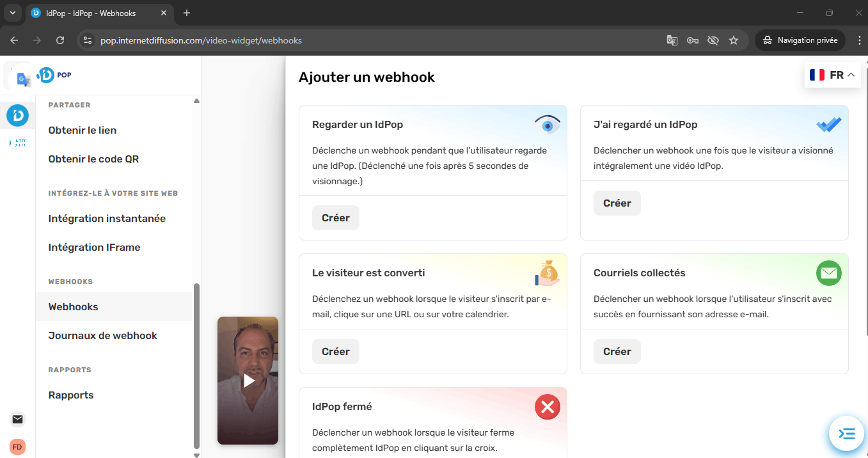This screenshot has height=458, width=868.
Task: Open the Chrome three-dot menu
Action: click(859, 40)
